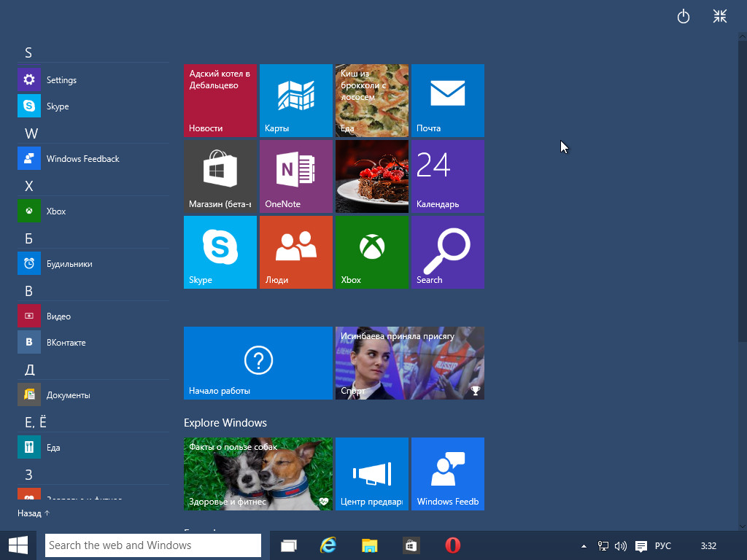The width and height of the screenshot is (747, 560).
Task: Open the notifications action center icon
Action: pyautogui.click(x=641, y=545)
